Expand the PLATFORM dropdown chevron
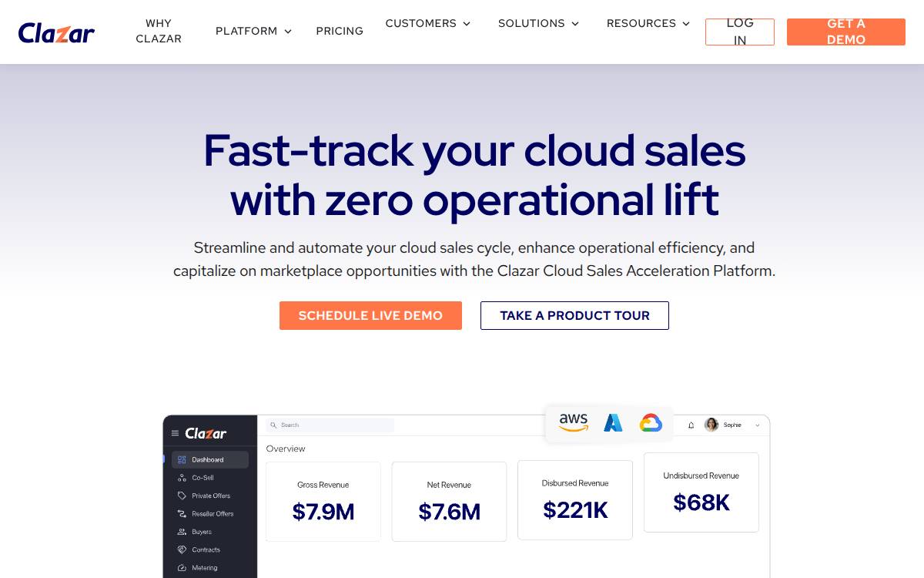This screenshot has width=924, height=578. [288, 32]
